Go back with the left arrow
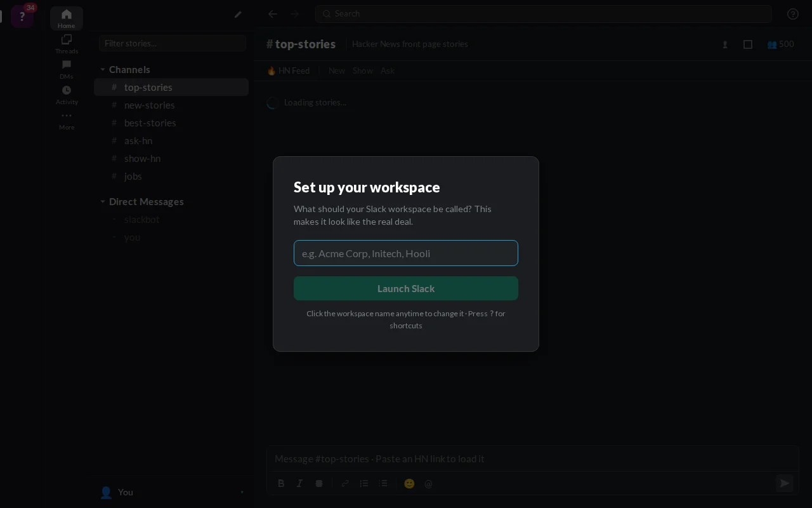 273,14
